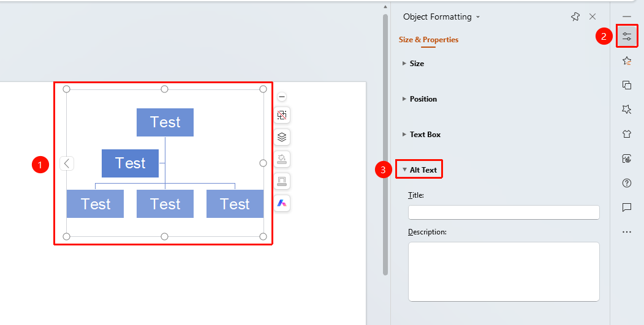Open the help question mark icon
Screen dimensions: 644x325
coord(627,183)
